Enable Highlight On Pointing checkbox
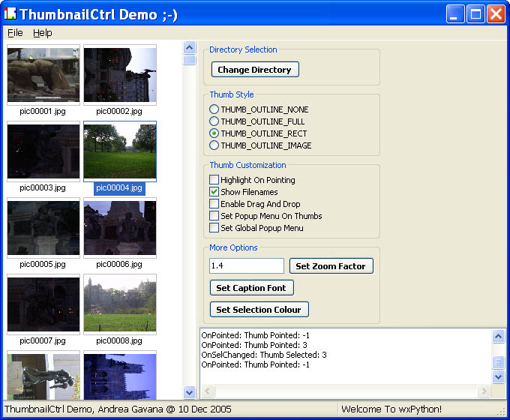Viewport: 510px width, 420px height. (x=214, y=180)
